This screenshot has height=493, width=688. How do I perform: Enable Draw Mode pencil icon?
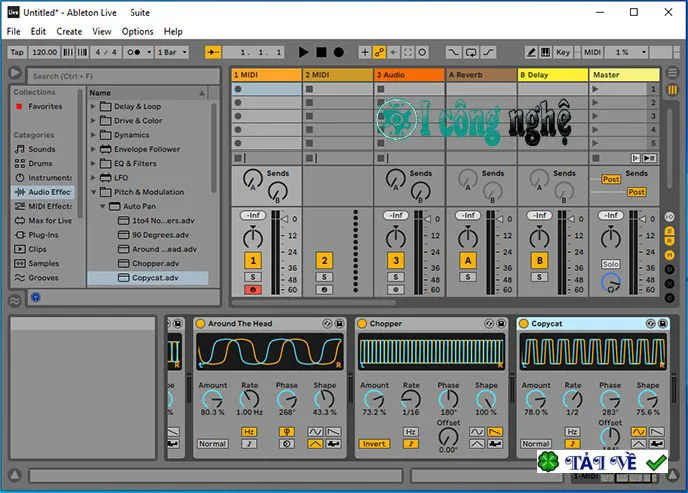click(x=531, y=52)
